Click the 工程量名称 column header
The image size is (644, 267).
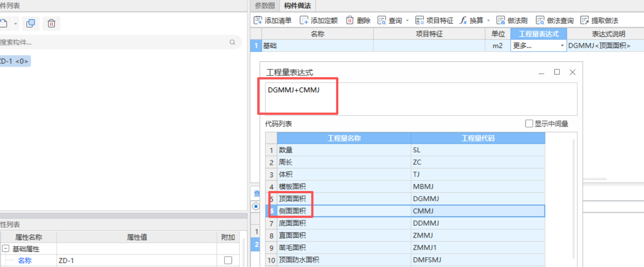pos(344,138)
